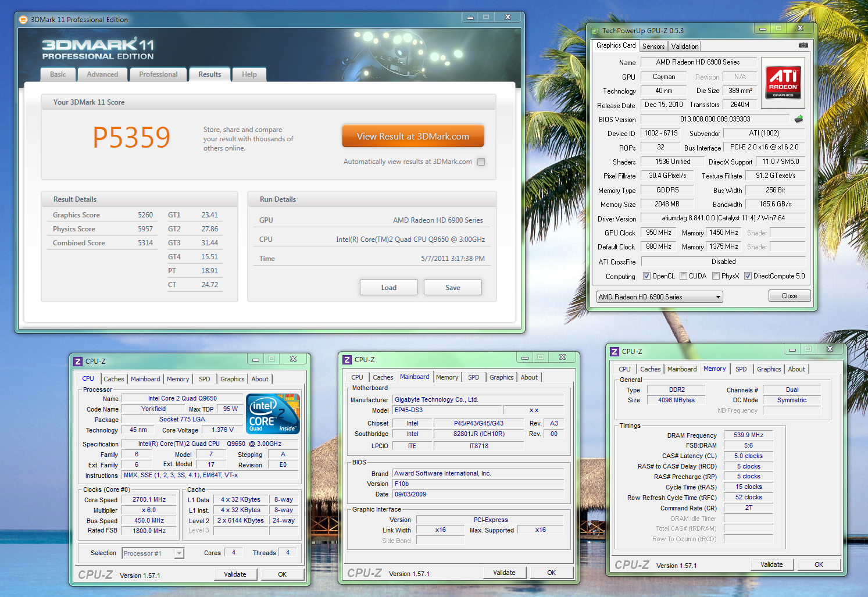Click OK in the CPU-Z Memory window
The image size is (868, 597).
(819, 564)
